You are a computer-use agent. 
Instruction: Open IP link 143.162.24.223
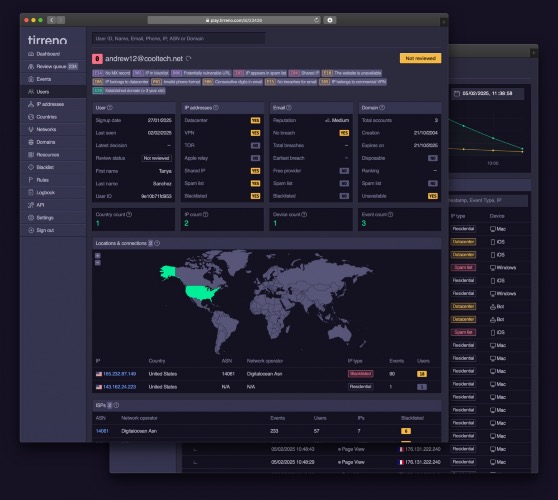click(119, 387)
